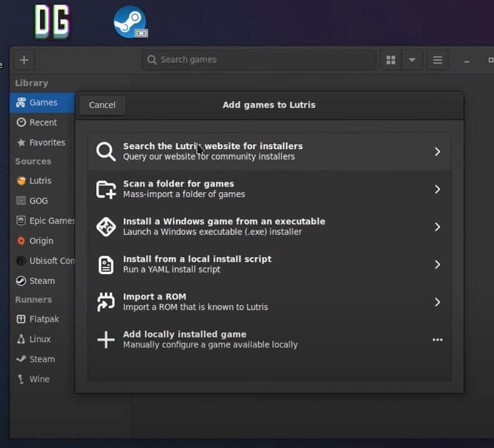This screenshot has height=448, width=494.
Task: Click the Favorites star icon
Action: (x=21, y=143)
